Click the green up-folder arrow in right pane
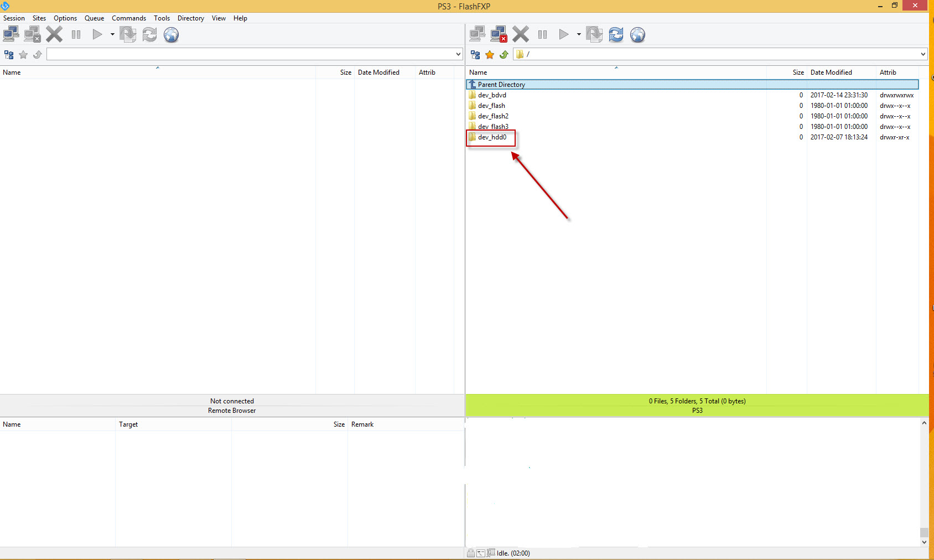934x560 pixels. point(504,54)
